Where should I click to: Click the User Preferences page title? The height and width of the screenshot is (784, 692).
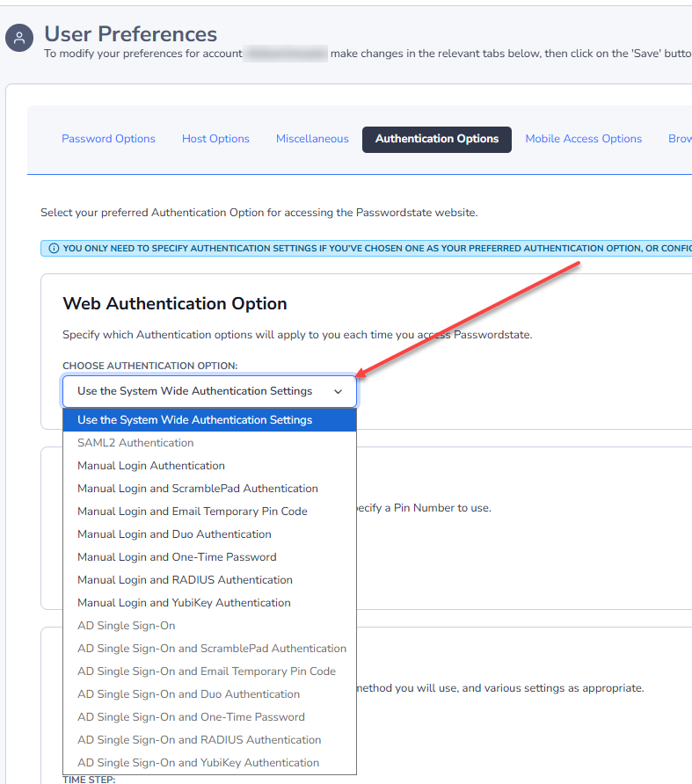[131, 34]
